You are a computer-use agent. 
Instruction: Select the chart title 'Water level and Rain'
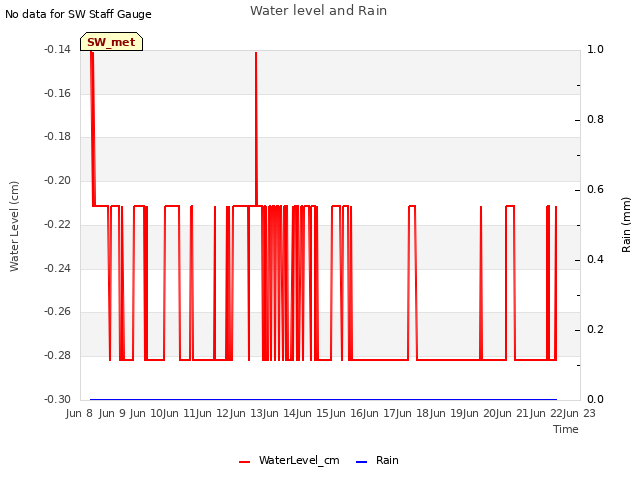[318, 11]
